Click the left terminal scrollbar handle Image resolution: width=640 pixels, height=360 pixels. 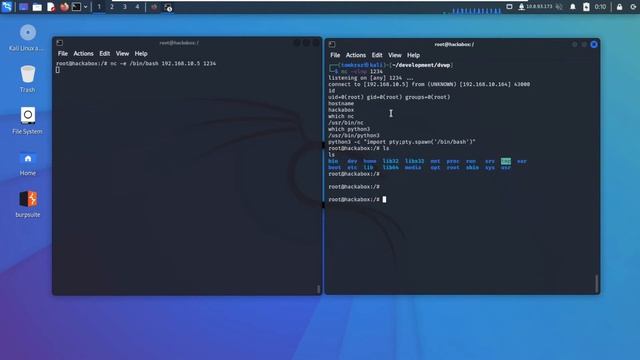coord(318,289)
